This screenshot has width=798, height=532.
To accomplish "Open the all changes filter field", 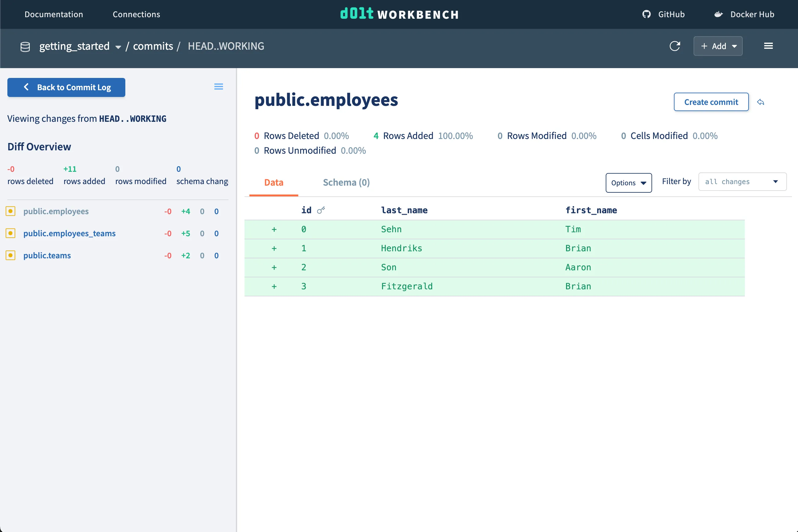I will coord(742,182).
